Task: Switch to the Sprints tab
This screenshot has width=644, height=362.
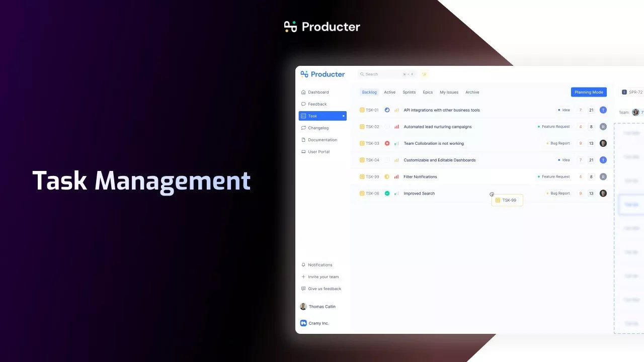Action: pos(409,93)
